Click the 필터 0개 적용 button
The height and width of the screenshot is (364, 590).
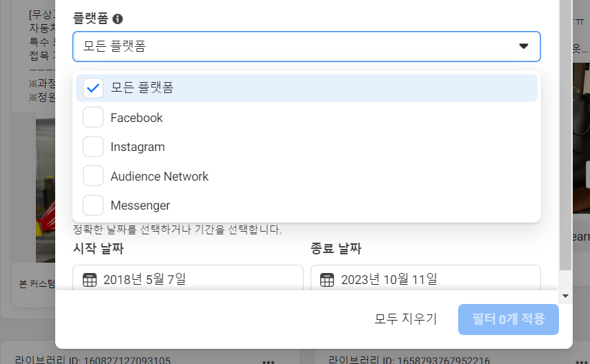coord(509,319)
